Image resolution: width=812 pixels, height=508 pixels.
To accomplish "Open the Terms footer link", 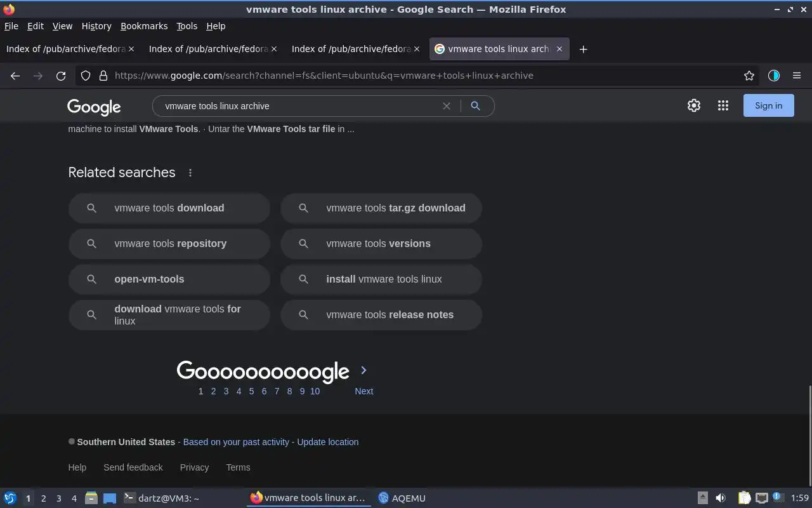I will (238, 467).
